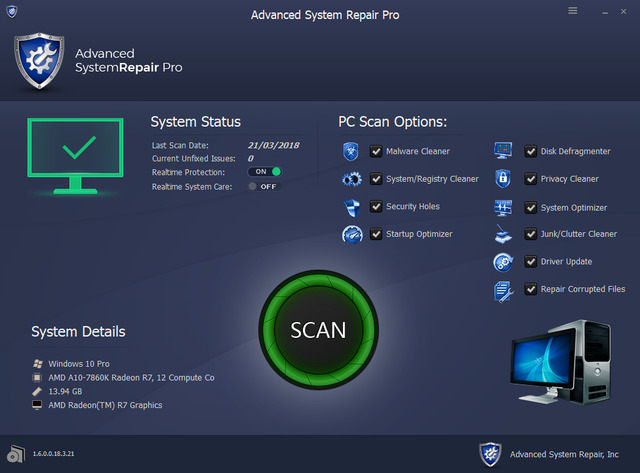Uncheck the Malware Cleaner checkbox
The image size is (640, 473).
pyautogui.click(x=376, y=152)
